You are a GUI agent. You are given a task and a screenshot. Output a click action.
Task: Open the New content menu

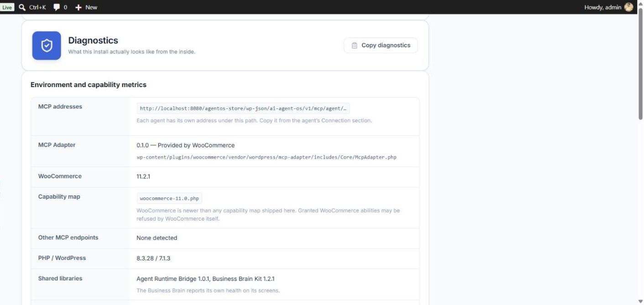tap(86, 7)
